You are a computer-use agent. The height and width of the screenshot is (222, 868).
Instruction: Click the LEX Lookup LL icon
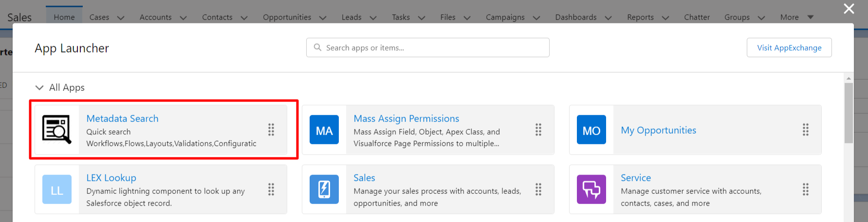pos(57,189)
